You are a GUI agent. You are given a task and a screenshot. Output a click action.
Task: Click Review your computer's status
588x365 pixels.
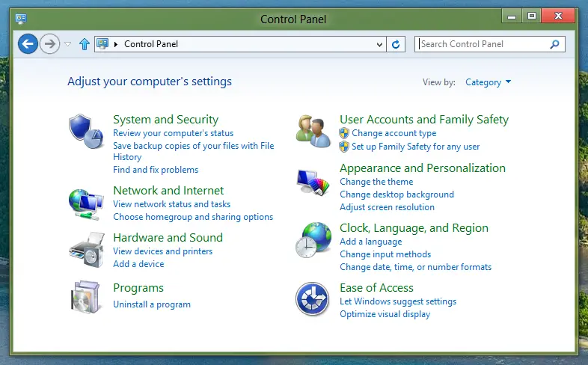tap(174, 133)
